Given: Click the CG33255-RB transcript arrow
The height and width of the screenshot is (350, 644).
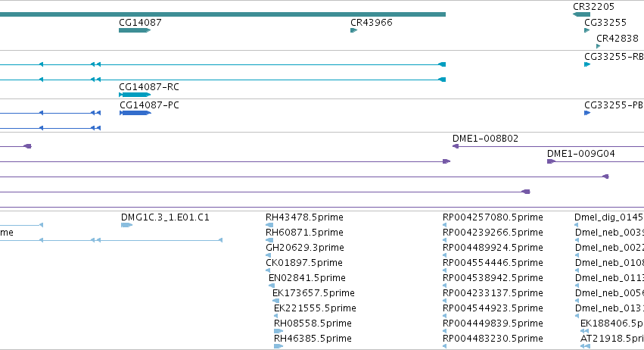Looking at the screenshot, I should tap(587, 64).
